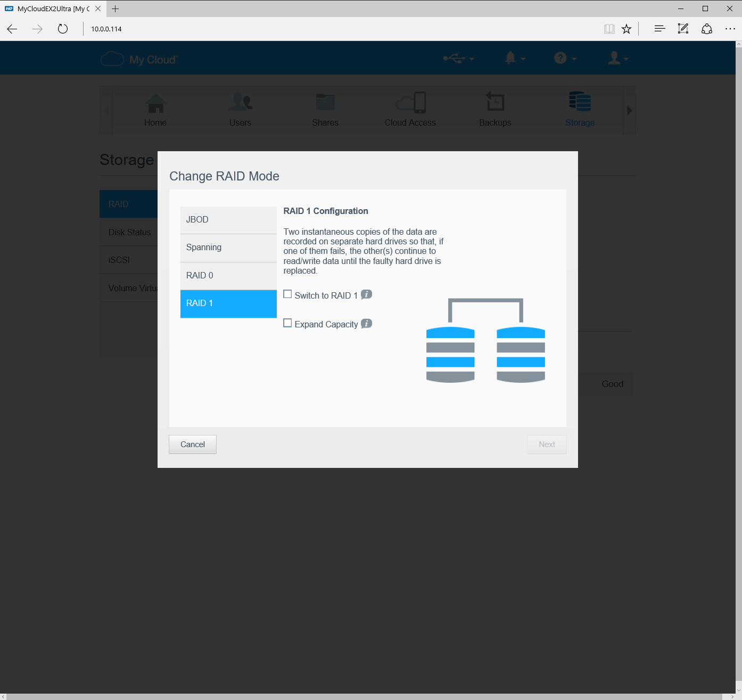Click the Users icon
The width and height of the screenshot is (742, 700).
pyautogui.click(x=240, y=102)
